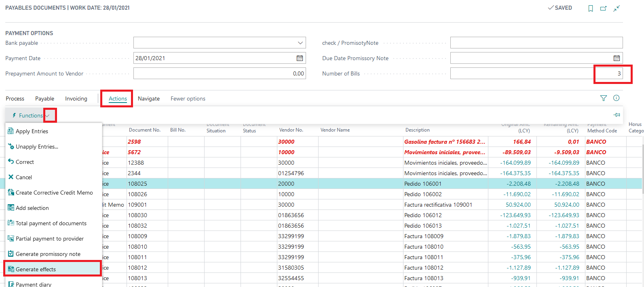The height and width of the screenshot is (287, 644).
Task: Click Create Corrective Credit Memo icon
Action: 11,192
